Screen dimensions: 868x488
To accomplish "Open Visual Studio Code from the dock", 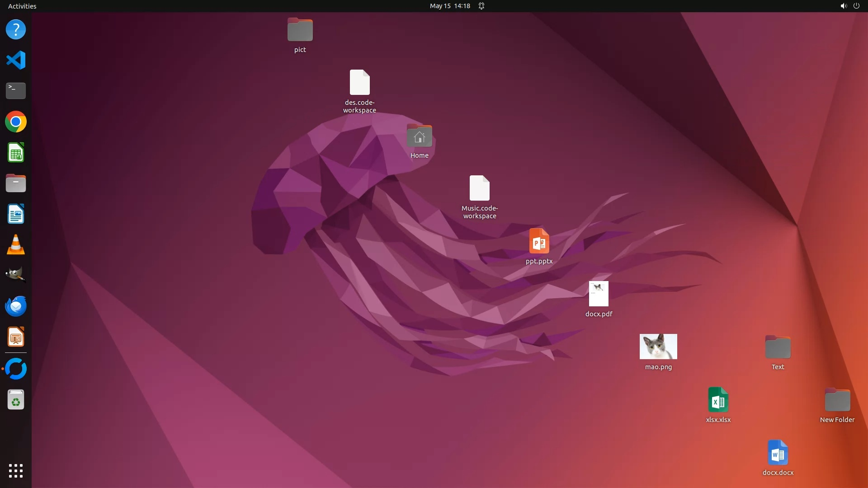I will click(16, 60).
